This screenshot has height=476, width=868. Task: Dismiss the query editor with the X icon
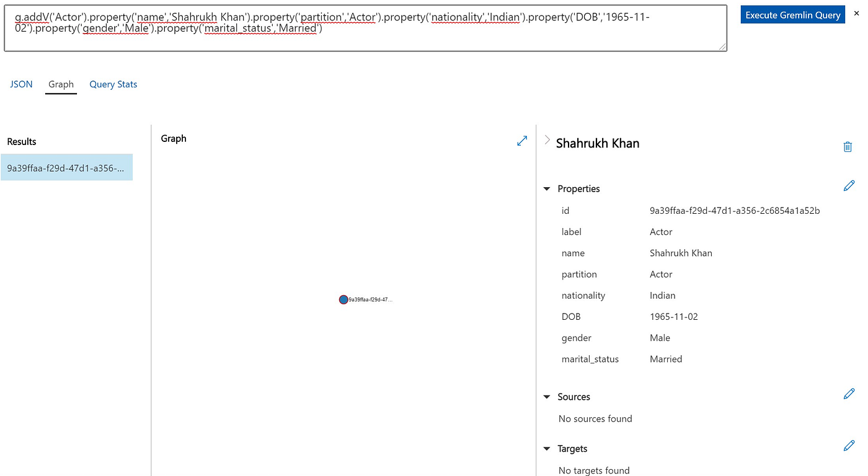pos(856,13)
